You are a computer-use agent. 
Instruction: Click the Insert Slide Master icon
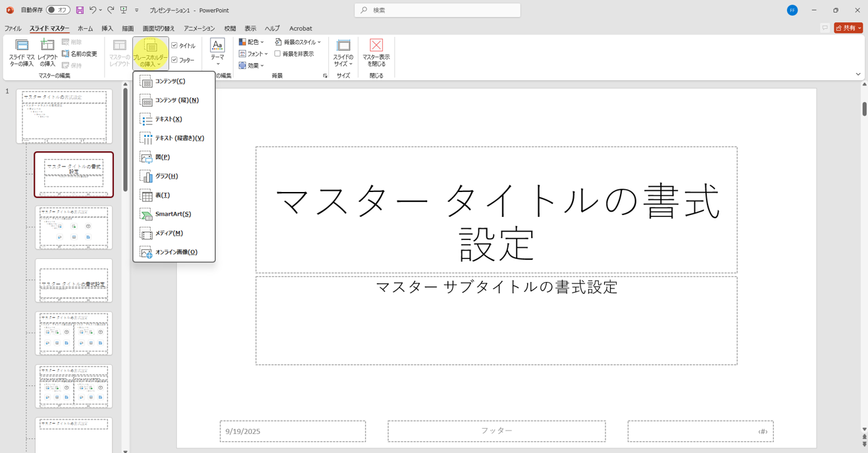[22, 52]
